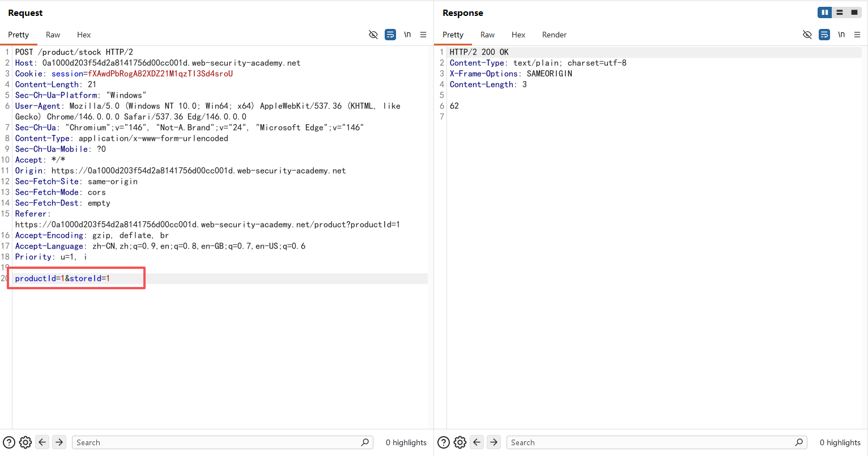This screenshot has width=868, height=456.
Task: Open Request search settings gear
Action: (25, 442)
